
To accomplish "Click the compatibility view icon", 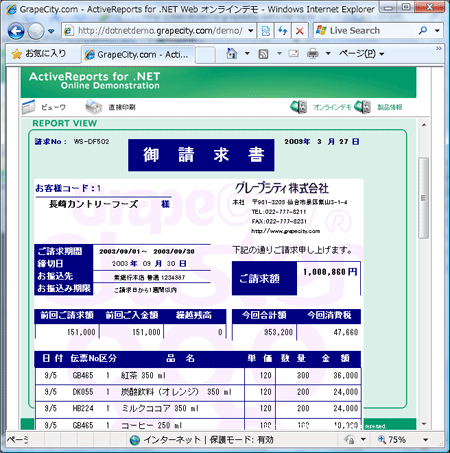I will click(266, 31).
